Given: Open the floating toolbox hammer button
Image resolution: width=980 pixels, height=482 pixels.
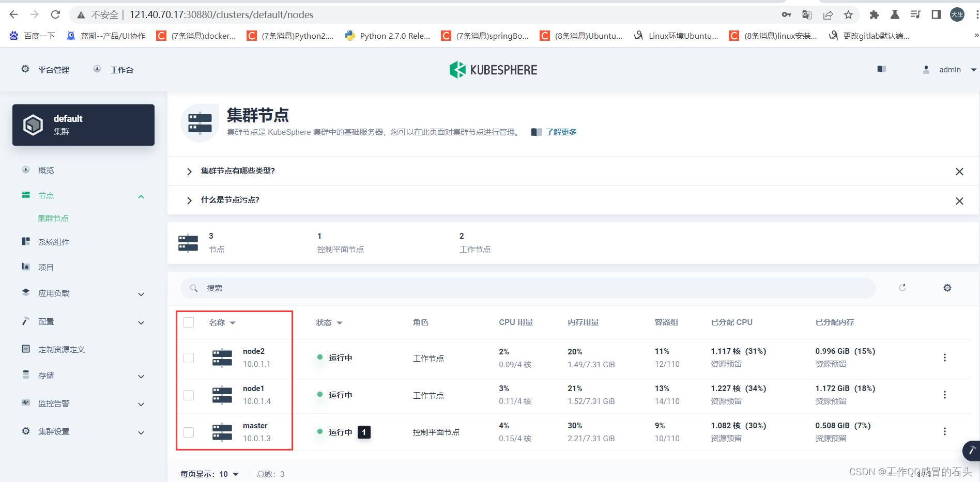Looking at the screenshot, I should pyautogui.click(x=972, y=450).
